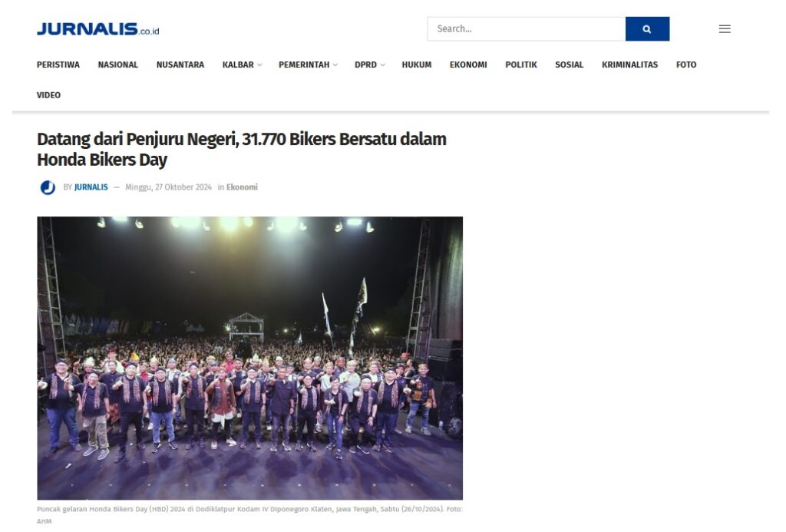786x532 pixels.
Task: Select the EKONOMI menu item
Action: [x=468, y=64]
